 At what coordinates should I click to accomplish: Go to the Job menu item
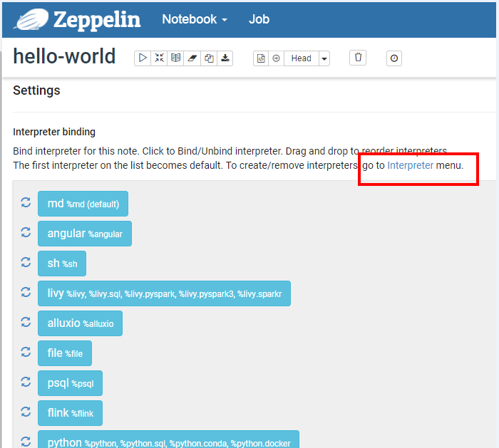[259, 19]
